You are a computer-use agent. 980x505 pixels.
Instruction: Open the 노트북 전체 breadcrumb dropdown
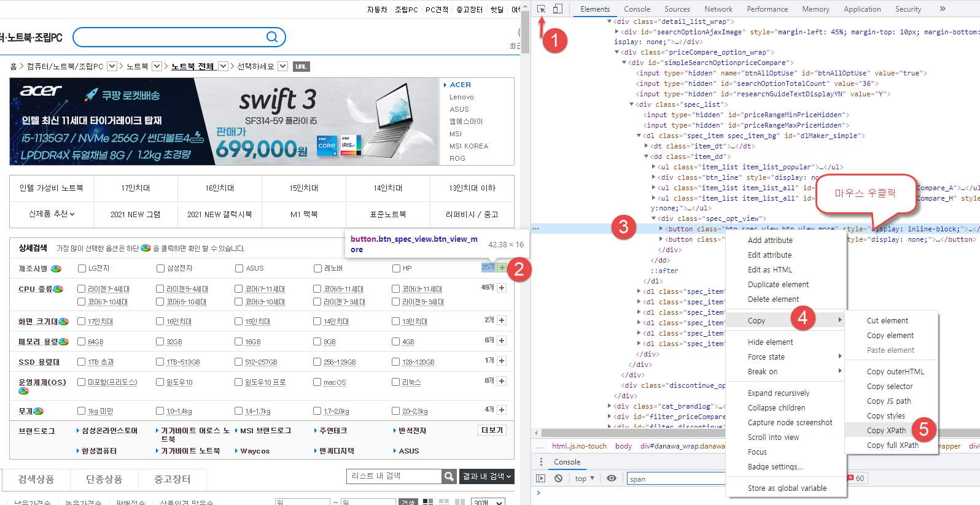[x=223, y=66]
